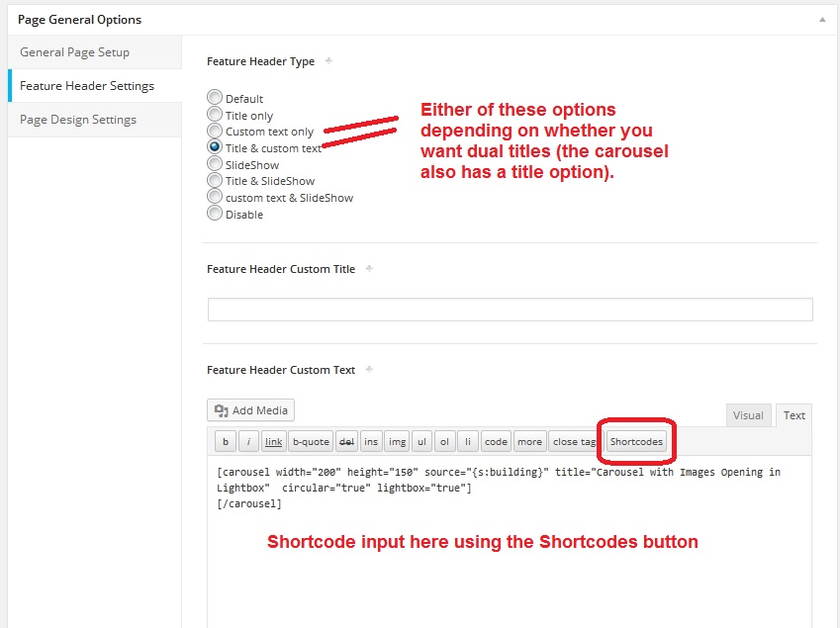Screen dimensions: 840x628
Task: Insert unordered list with ul button
Action: [422, 442]
